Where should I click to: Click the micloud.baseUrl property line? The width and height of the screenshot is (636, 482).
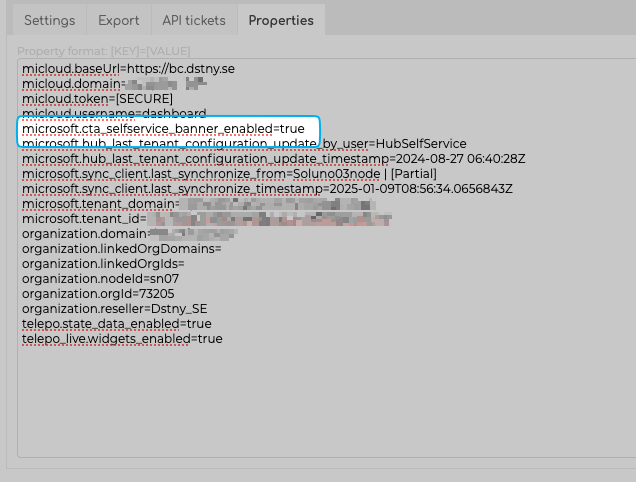(x=128, y=69)
